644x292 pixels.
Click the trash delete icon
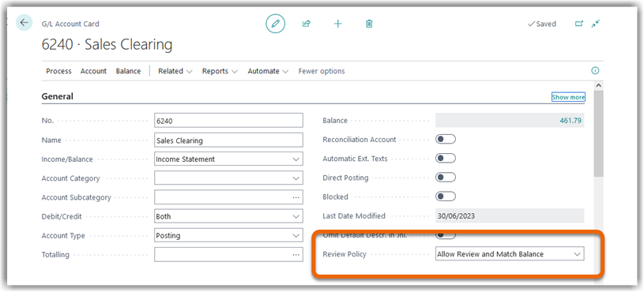click(x=369, y=24)
